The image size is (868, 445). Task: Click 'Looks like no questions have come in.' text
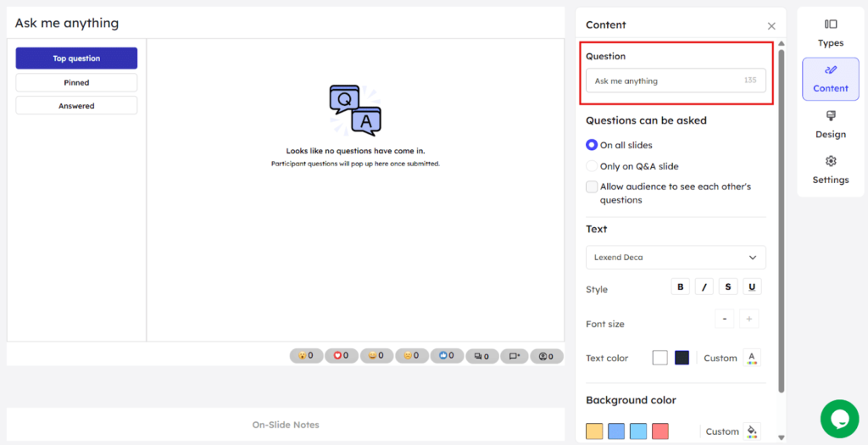[355, 151]
